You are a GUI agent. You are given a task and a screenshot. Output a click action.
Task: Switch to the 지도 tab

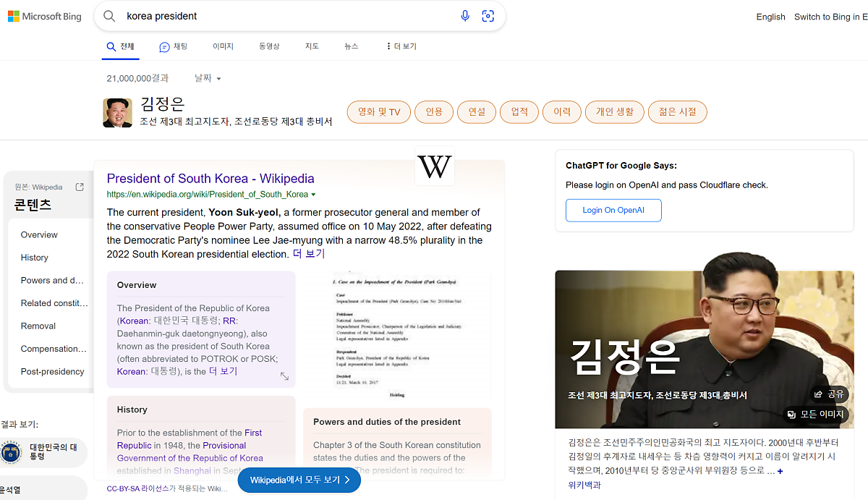(312, 46)
